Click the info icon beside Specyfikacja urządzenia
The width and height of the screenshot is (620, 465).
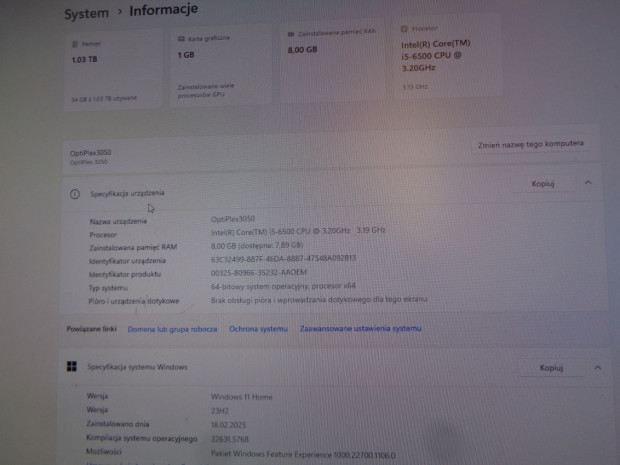tap(75, 194)
